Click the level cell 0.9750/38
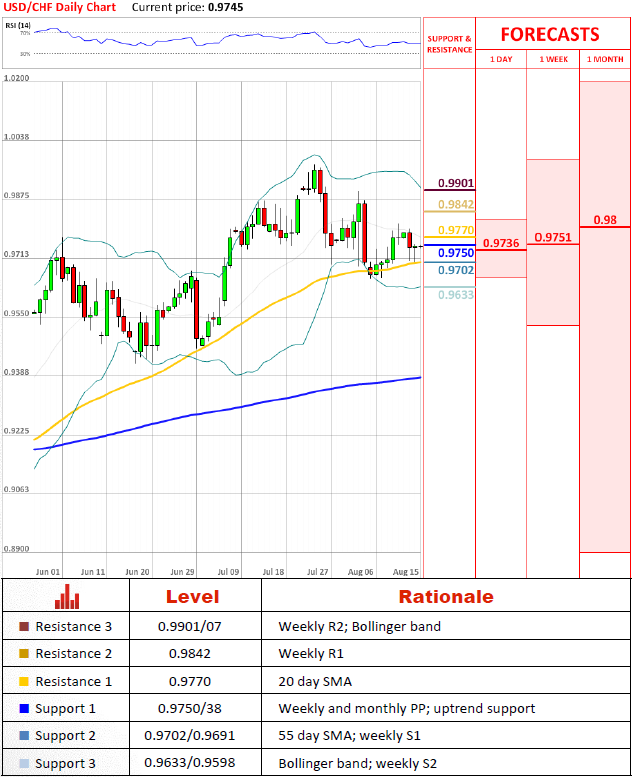The image size is (632, 777). (x=190, y=709)
